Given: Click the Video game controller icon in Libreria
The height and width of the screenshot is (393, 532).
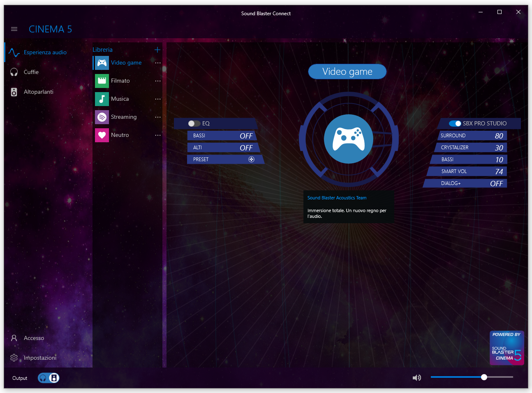Looking at the screenshot, I should coord(102,63).
